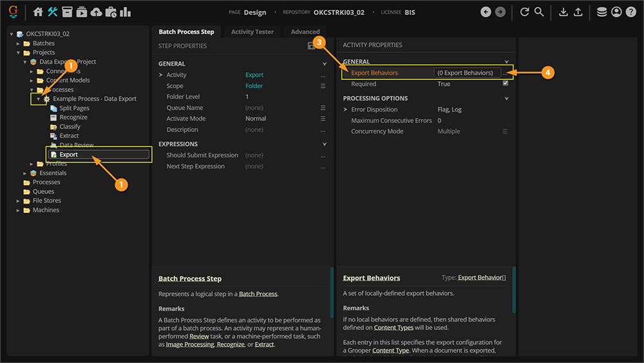Expand the Error Disposition property
644x363 pixels.
(346, 110)
